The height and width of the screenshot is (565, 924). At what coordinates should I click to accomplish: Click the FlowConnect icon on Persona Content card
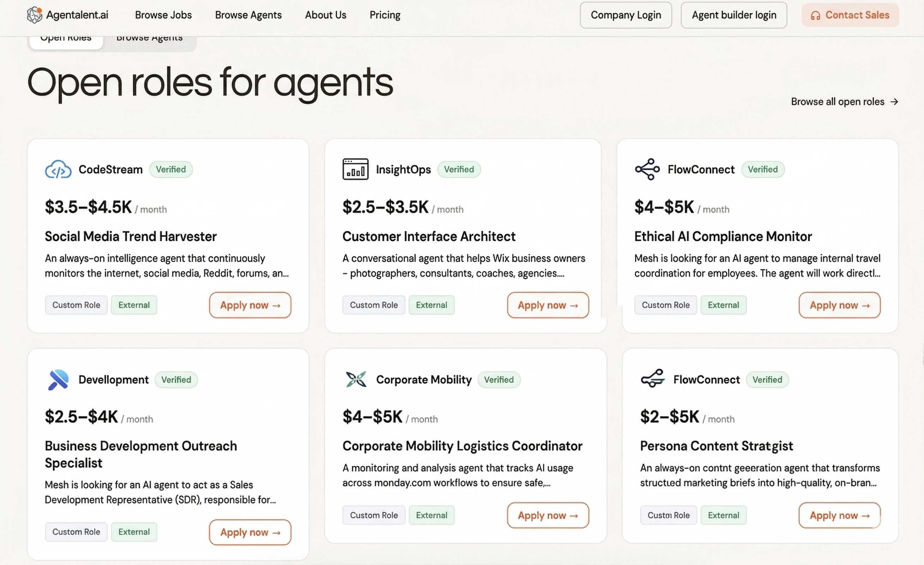[653, 380]
